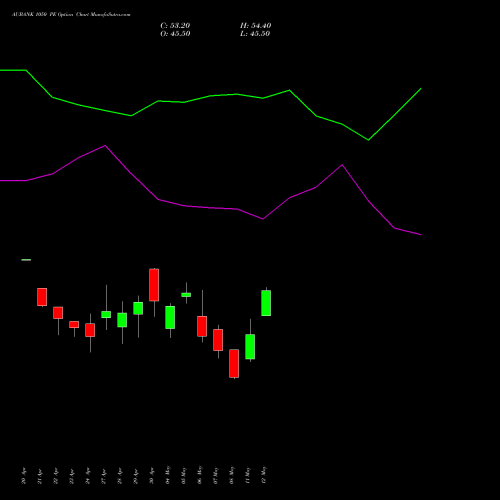Screen dimensions: 500x500
Task: Click the red candle for 08 May
Action: coord(234,363)
